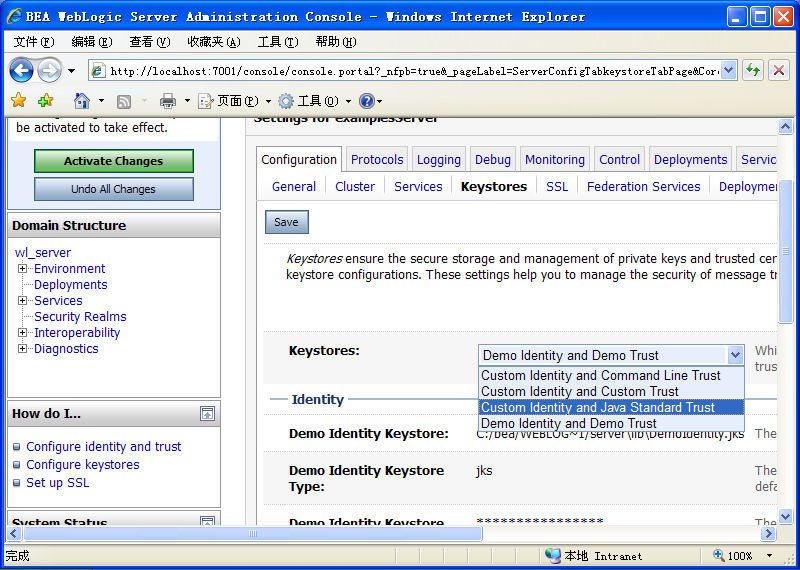The image size is (800, 570).
Task: Expand the Services tree node
Action: (23, 301)
